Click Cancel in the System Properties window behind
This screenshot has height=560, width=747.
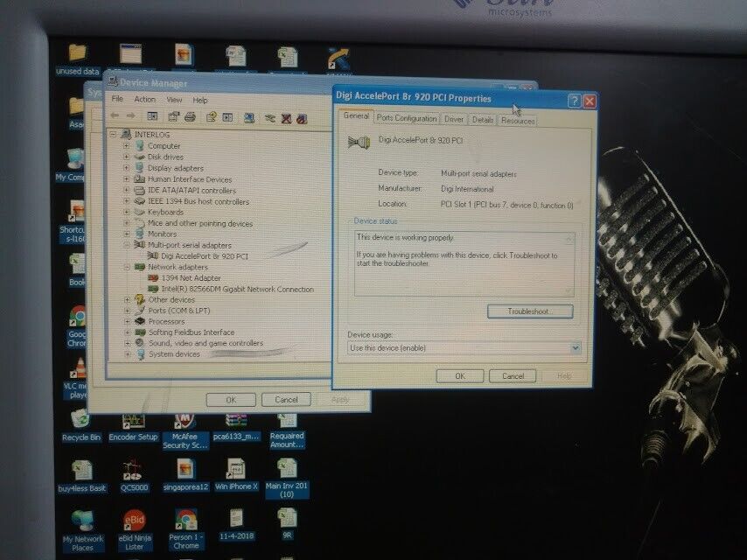(x=286, y=399)
